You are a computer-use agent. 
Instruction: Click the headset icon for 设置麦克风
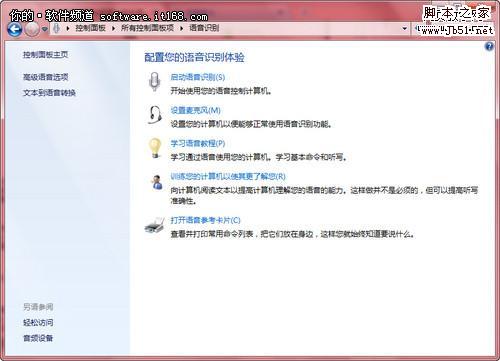(155, 114)
